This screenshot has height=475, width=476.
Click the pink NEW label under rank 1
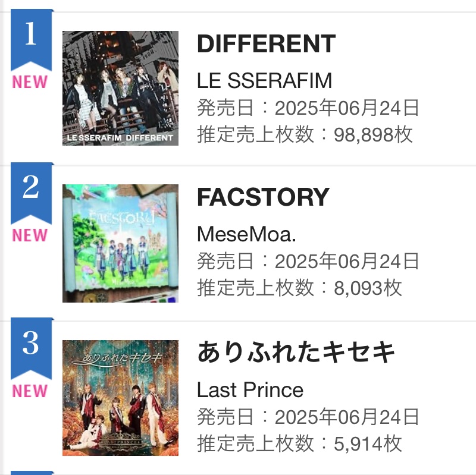30,82
